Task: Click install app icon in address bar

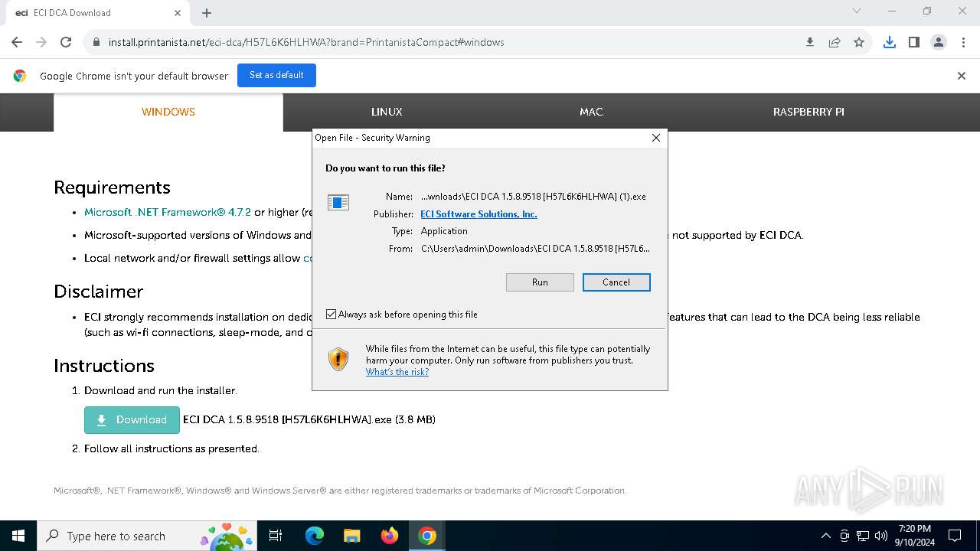Action: point(810,42)
